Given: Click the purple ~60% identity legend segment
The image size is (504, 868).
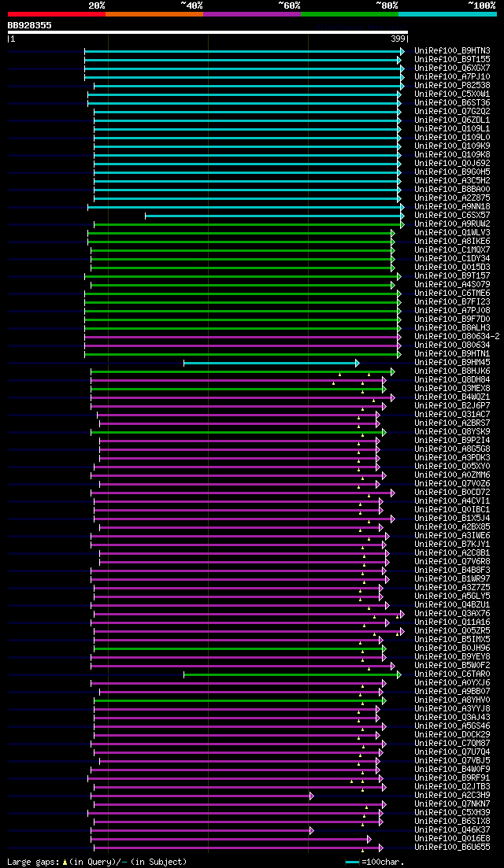Looking at the screenshot, I should click(x=252, y=14).
